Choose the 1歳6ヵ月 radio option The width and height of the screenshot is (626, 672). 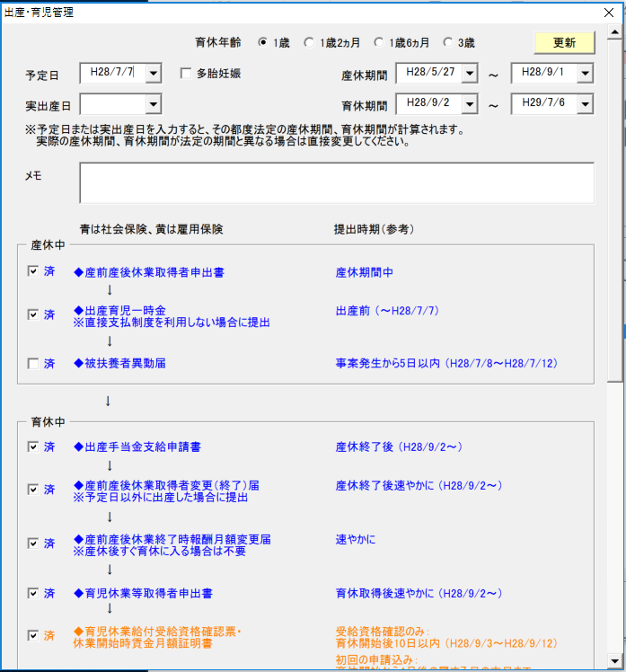tap(380, 42)
